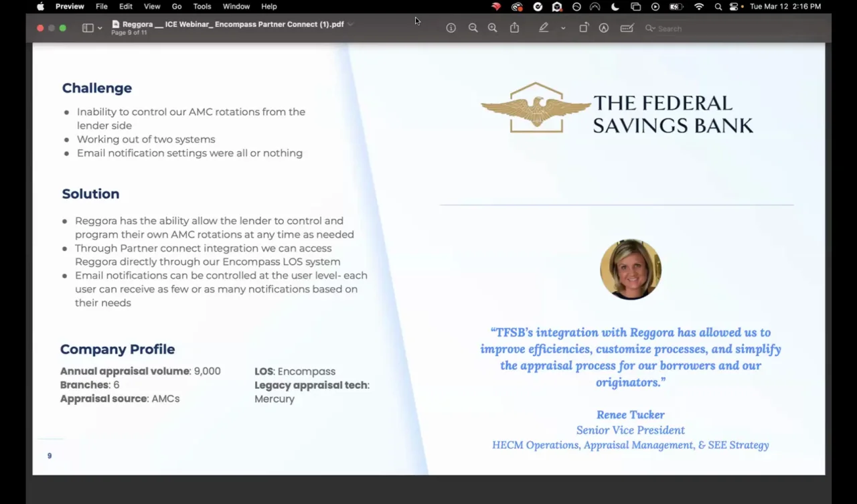The width and height of the screenshot is (857, 504).
Task: Click the Search field in toolbar
Action: [x=733, y=29]
